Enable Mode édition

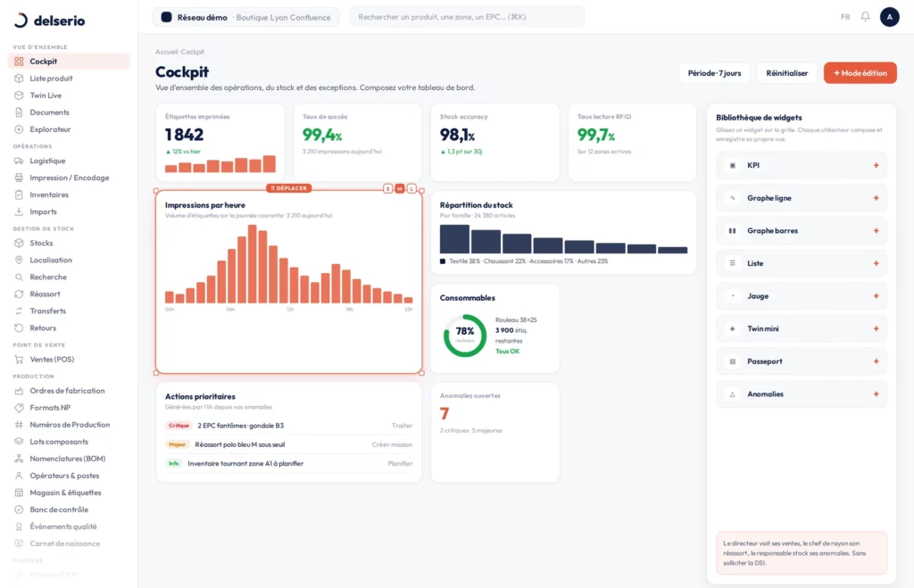(x=860, y=73)
